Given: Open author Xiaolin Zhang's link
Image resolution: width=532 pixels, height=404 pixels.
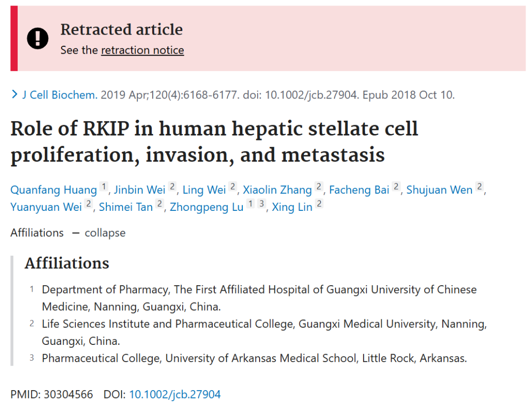Looking at the screenshot, I should click(277, 190).
